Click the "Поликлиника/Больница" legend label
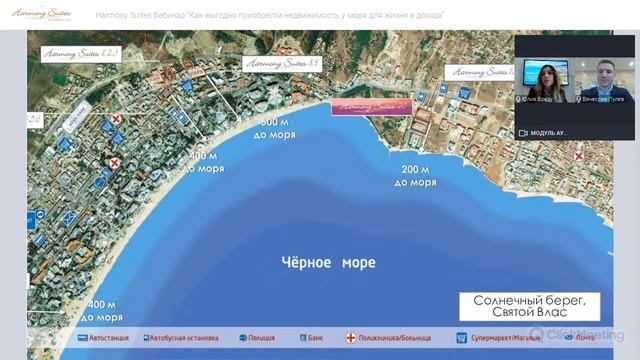Screen dimensions: 640x360 [x=395, y=338]
